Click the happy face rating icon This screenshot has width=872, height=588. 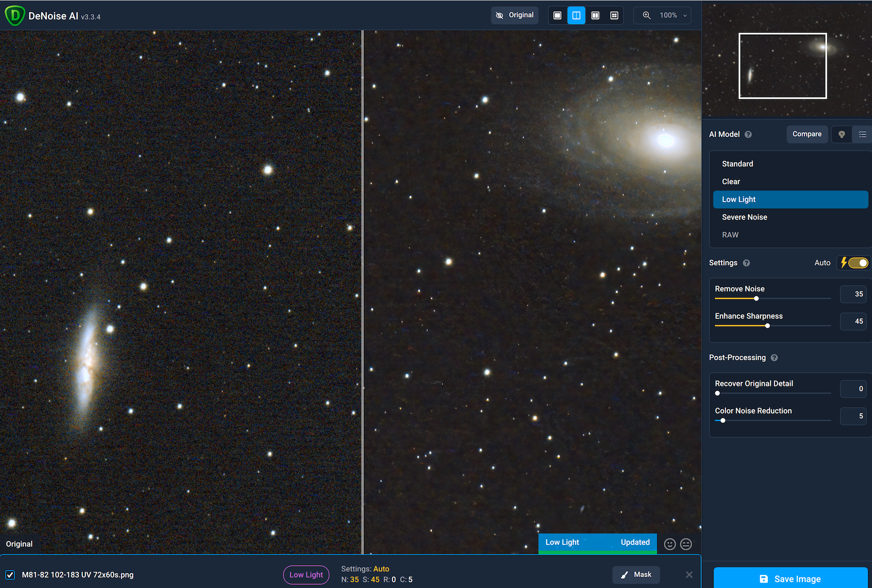[x=670, y=544]
